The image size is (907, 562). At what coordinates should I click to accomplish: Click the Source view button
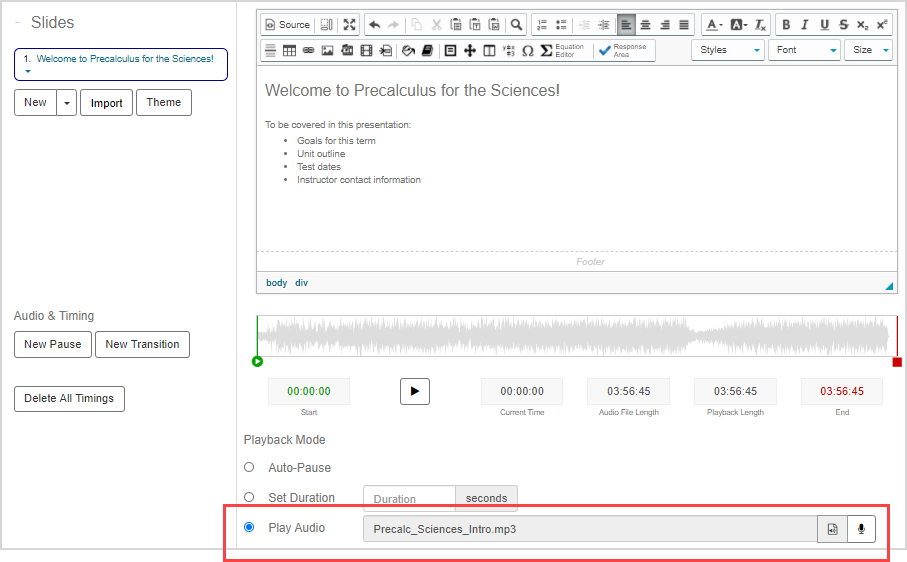pos(287,25)
